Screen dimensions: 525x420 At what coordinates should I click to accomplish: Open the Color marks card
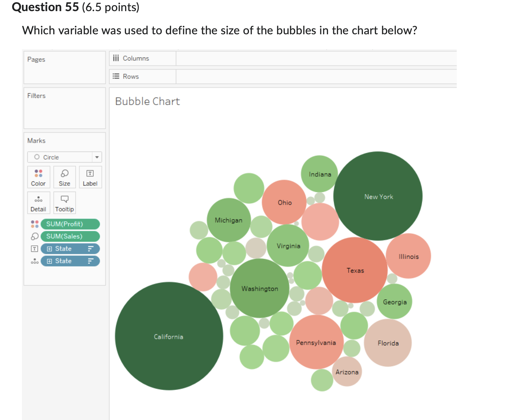(38, 177)
